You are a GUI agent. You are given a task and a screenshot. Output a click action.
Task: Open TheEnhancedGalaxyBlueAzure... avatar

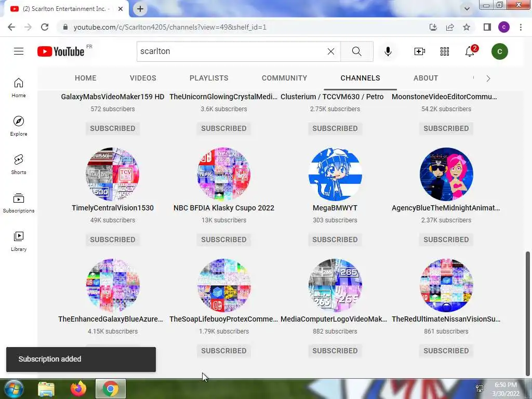pyautogui.click(x=113, y=285)
